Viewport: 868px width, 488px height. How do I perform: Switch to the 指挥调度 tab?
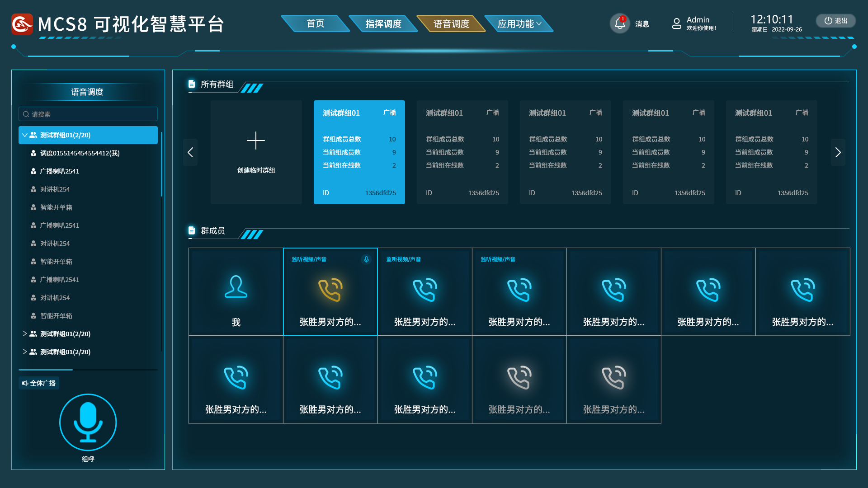tap(383, 23)
